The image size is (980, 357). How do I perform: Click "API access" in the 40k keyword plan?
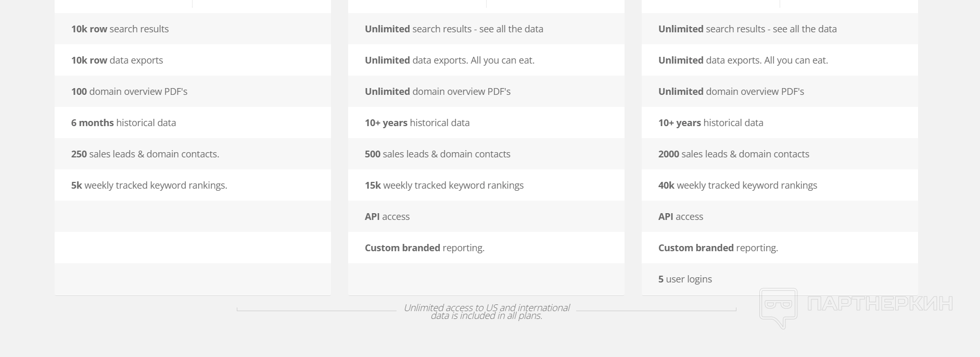tap(681, 217)
